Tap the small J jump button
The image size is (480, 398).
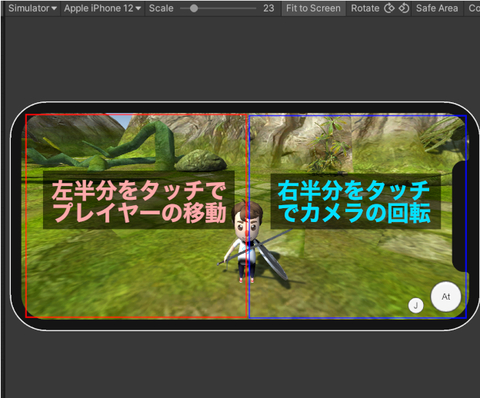coord(416,305)
